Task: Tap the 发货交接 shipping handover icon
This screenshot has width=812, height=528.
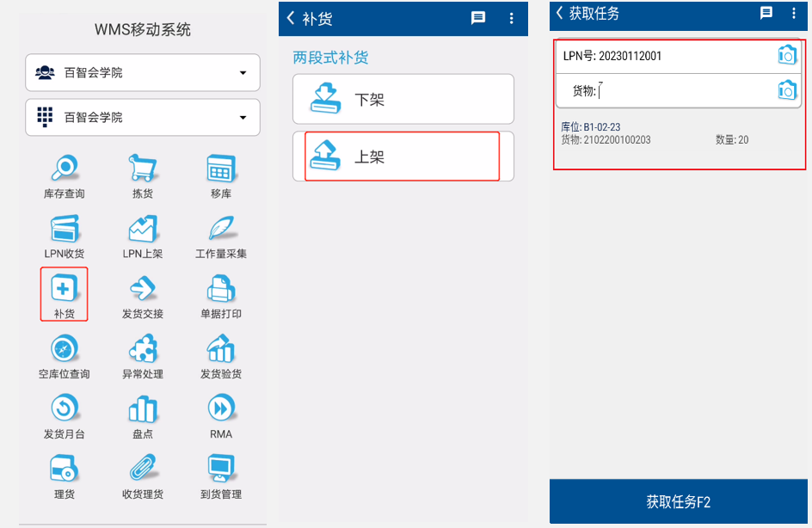Action: click(142, 289)
